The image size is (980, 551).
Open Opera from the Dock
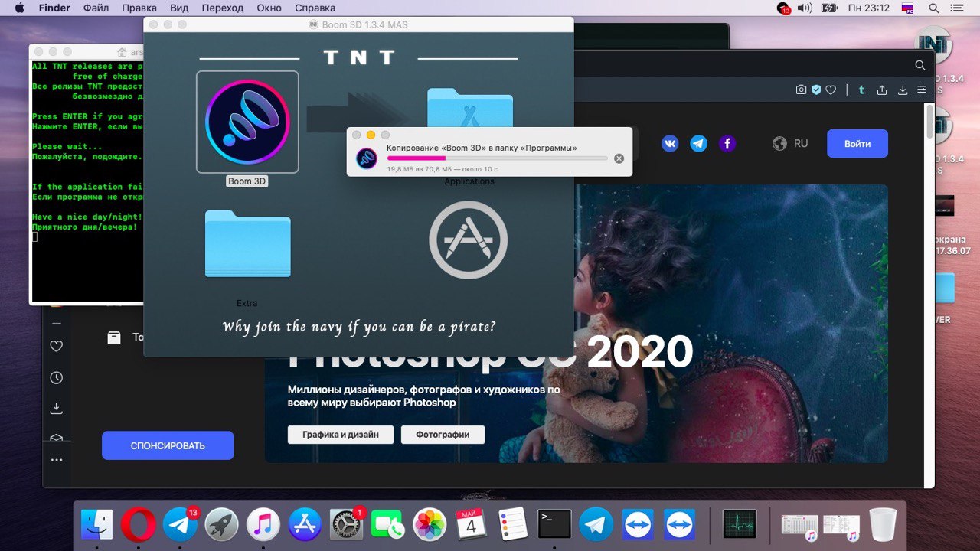coord(139,525)
